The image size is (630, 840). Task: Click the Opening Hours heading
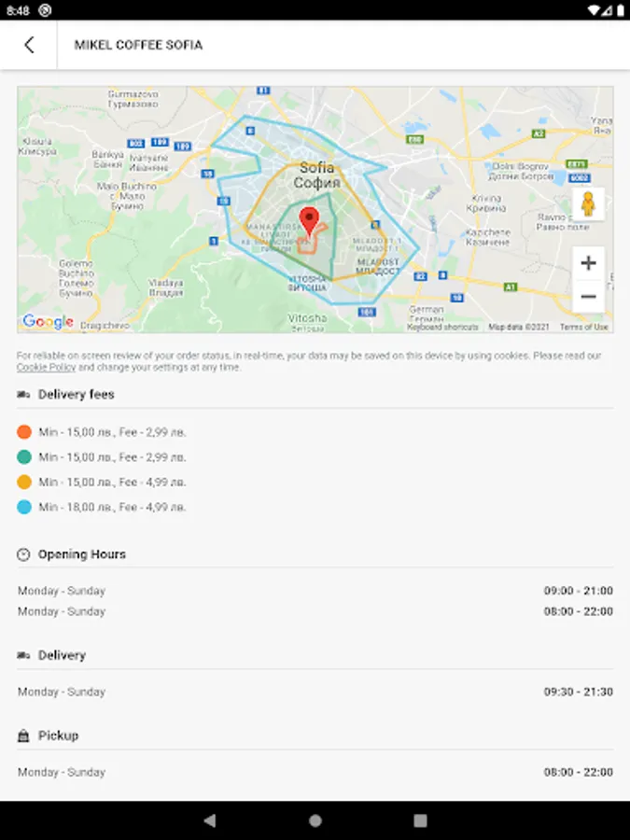(x=82, y=554)
